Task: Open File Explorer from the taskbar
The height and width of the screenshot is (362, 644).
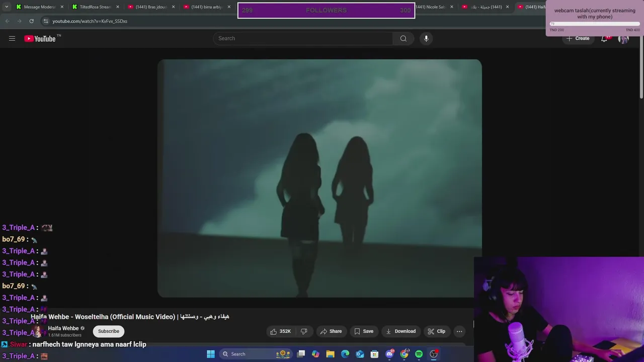Action: (330, 354)
